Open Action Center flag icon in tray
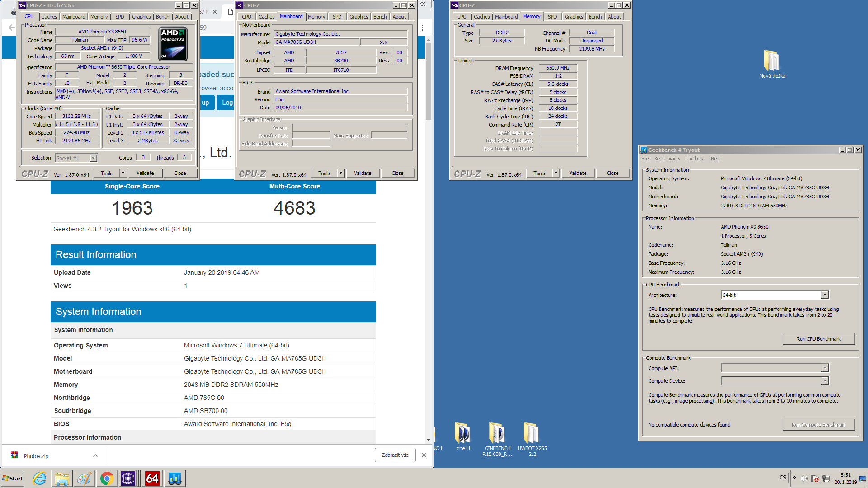This screenshot has width=868, height=488. coord(815,479)
